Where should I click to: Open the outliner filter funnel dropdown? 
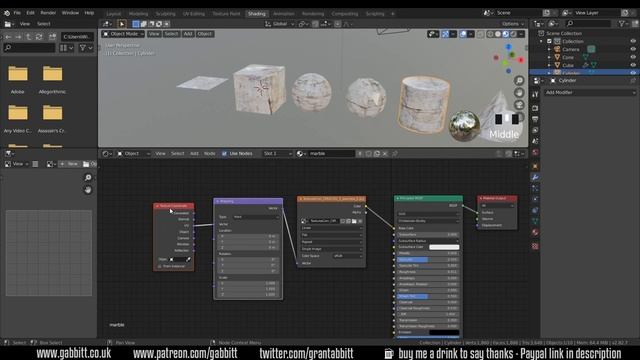[622, 24]
